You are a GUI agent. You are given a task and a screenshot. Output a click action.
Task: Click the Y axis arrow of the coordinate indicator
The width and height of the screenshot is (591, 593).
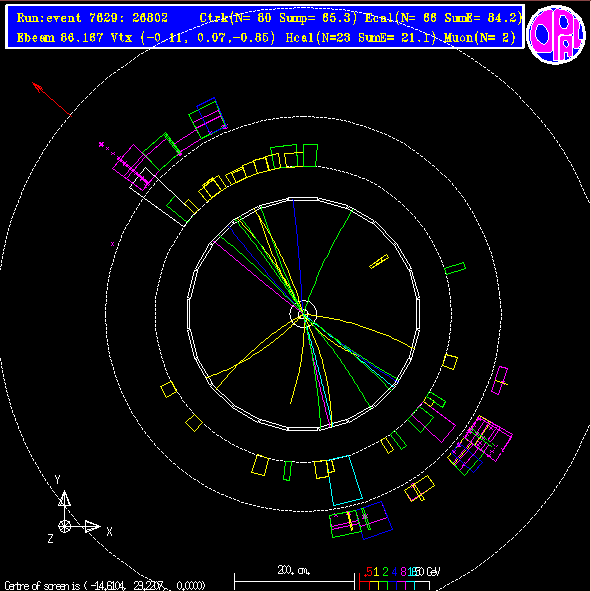coord(64,498)
